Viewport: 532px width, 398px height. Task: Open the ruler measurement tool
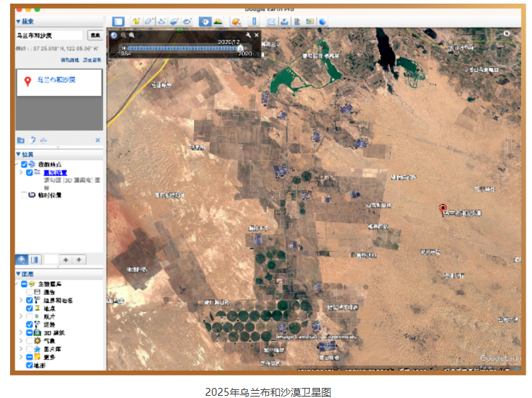click(253, 22)
